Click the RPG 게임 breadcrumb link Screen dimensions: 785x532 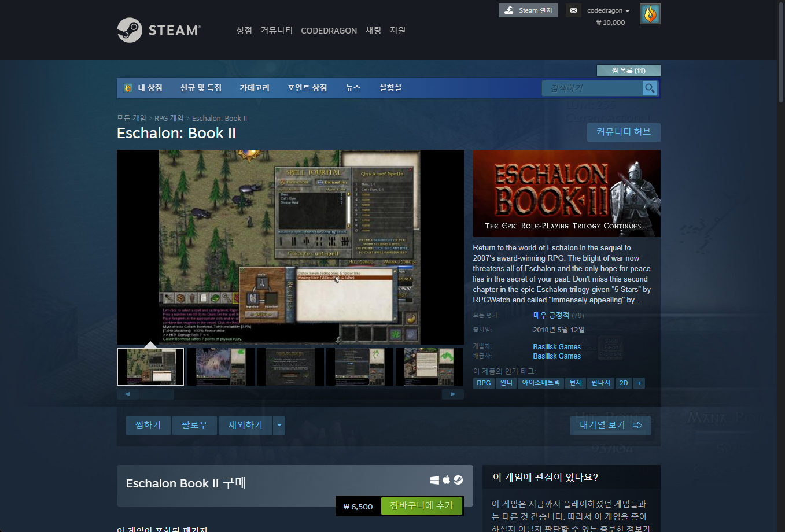(x=169, y=118)
